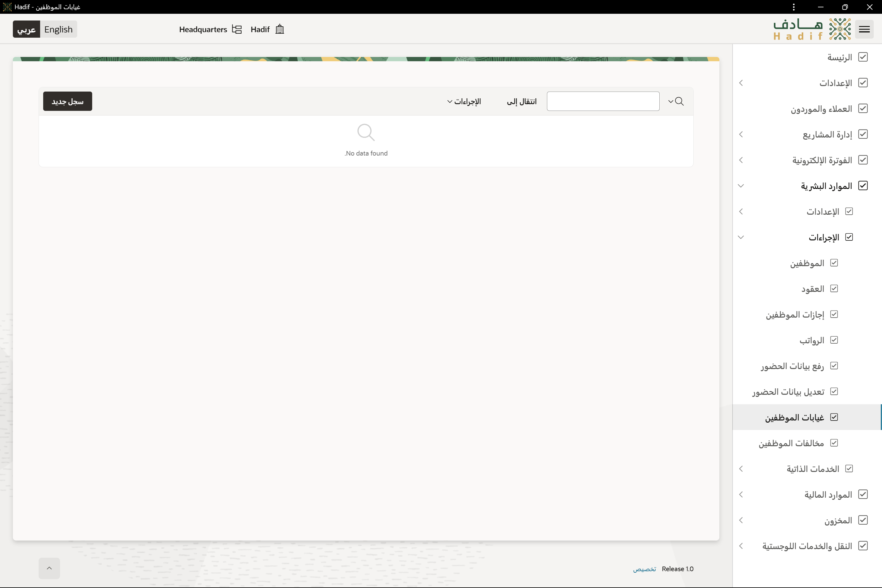This screenshot has height=588, width=882.
Task: Click the العملاء والموردون menu icon
Action: tap(863, 108)
